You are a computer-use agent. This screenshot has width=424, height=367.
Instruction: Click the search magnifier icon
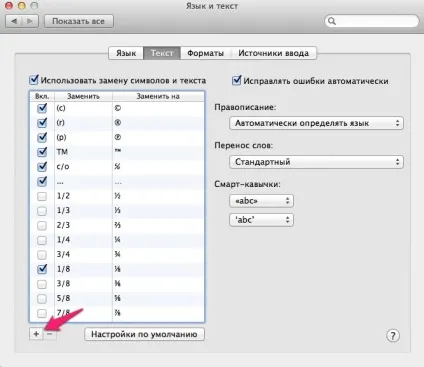pyautogui.click(x=332, y=21)
